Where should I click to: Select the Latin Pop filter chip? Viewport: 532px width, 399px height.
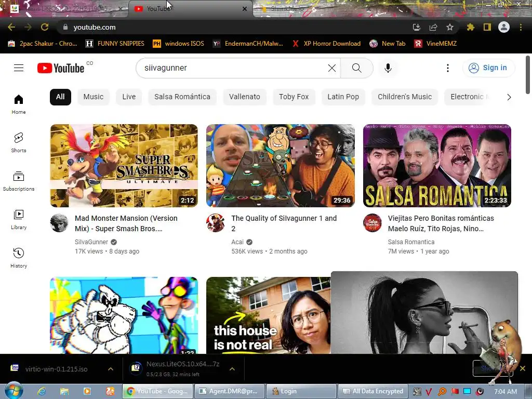[x=343, y=97]
